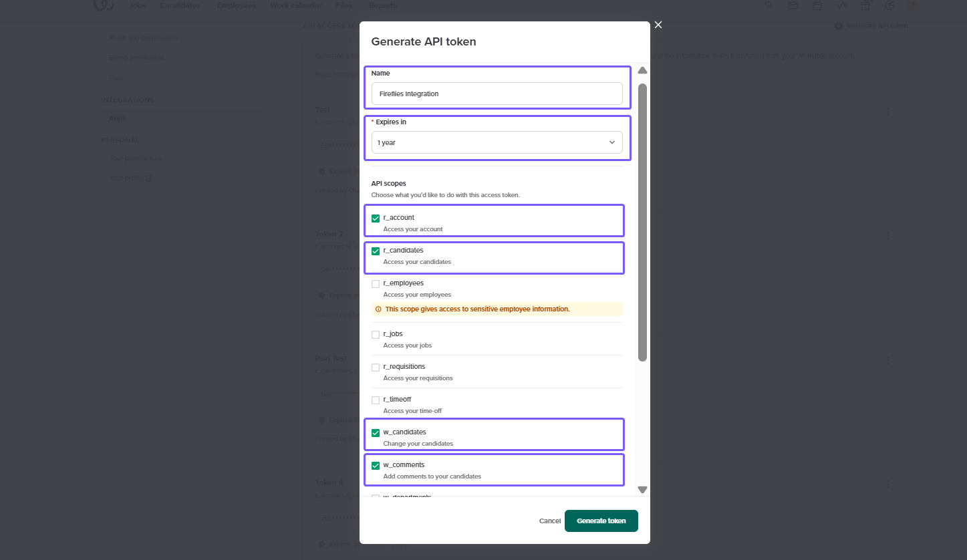
Task: Disable the w_comments scope checkbox
Action: [x=376, y=466]
